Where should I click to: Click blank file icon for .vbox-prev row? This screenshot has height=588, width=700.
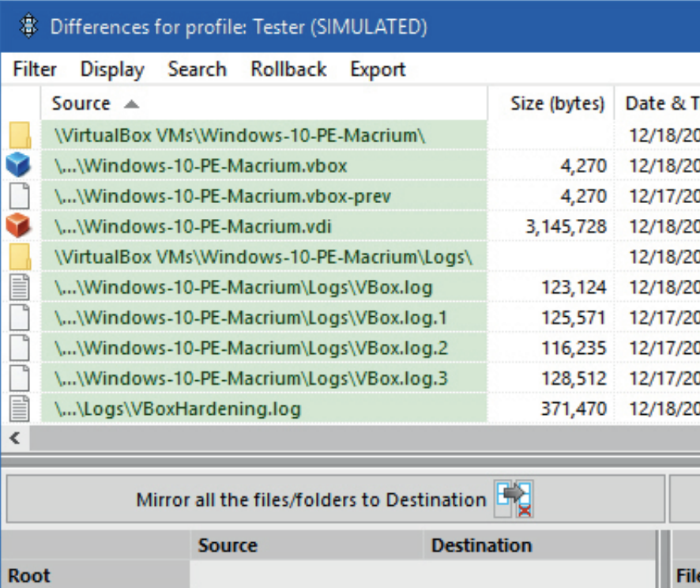coord(19,196)
